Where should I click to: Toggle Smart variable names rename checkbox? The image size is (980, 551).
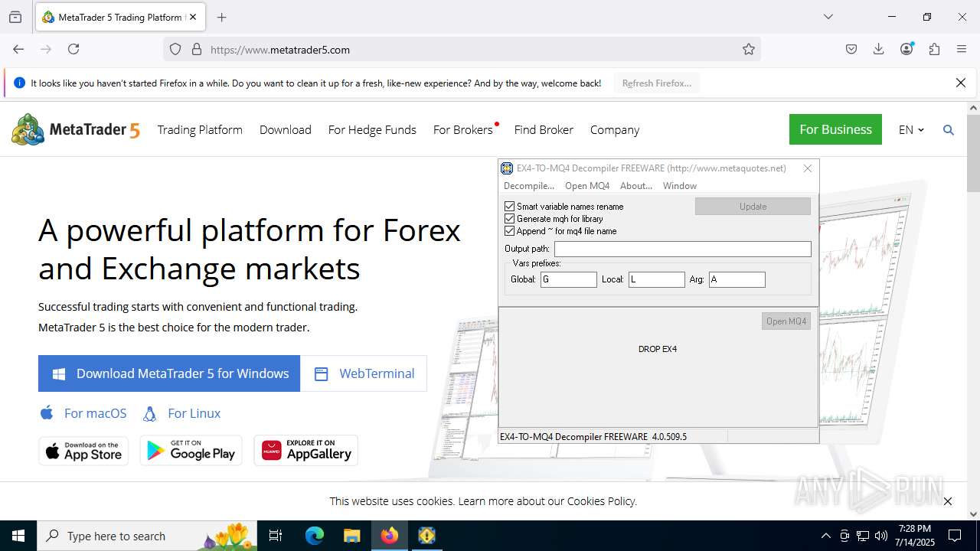tap(510, 207)
